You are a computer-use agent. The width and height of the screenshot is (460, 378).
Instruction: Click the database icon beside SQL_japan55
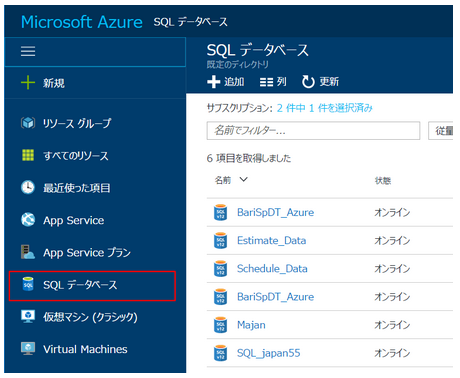pos(220,353)
